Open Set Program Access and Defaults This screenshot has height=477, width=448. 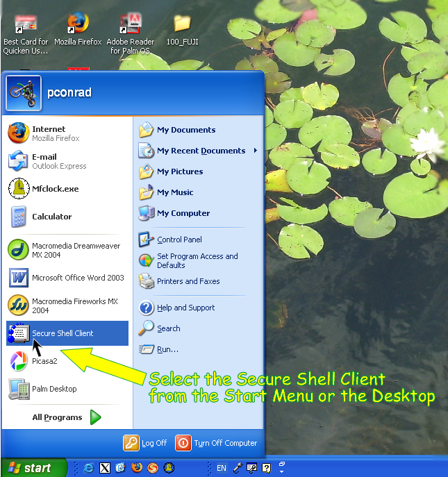[199, 260]
